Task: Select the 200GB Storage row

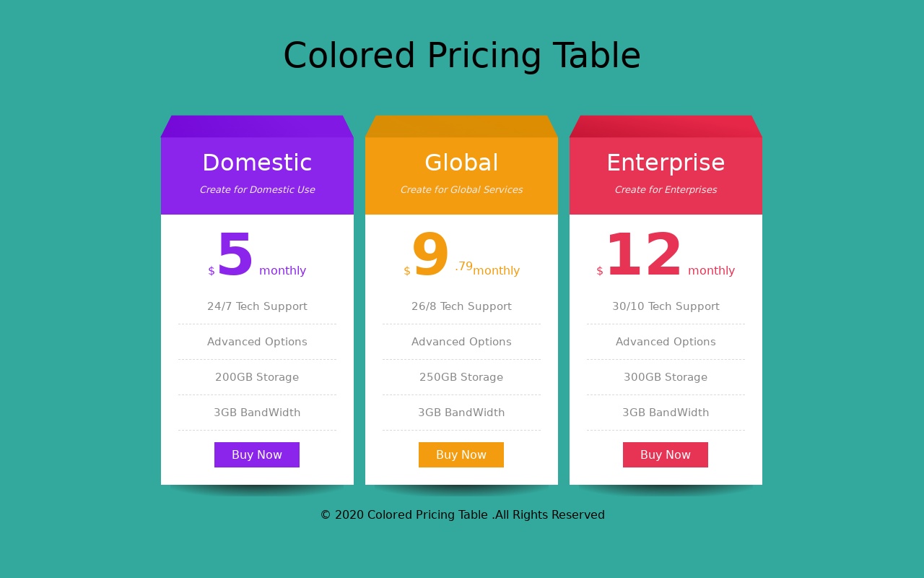Action: (257, 377)
